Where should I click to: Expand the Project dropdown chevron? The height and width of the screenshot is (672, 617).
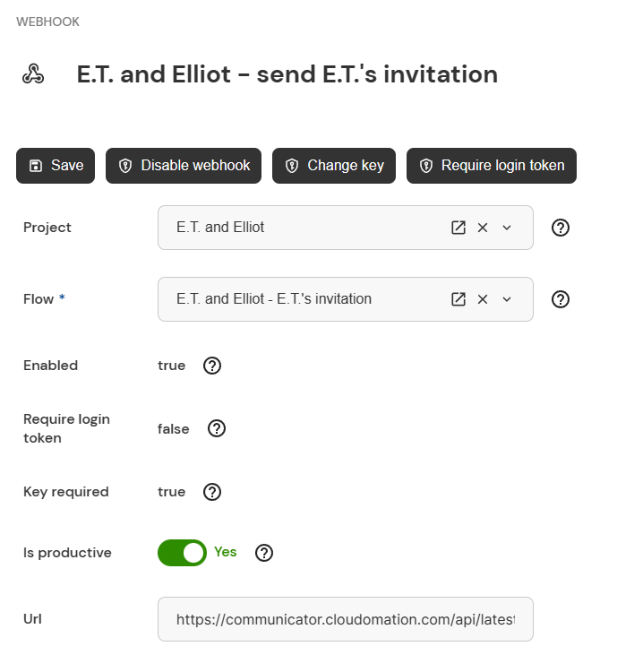pyautogui.click(x=507, y=228)
